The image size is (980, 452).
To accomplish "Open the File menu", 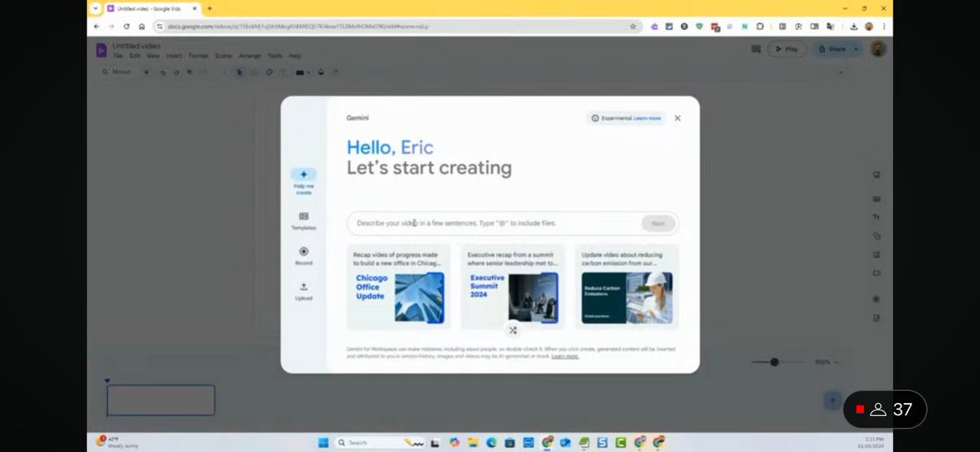I will (118, 56).
